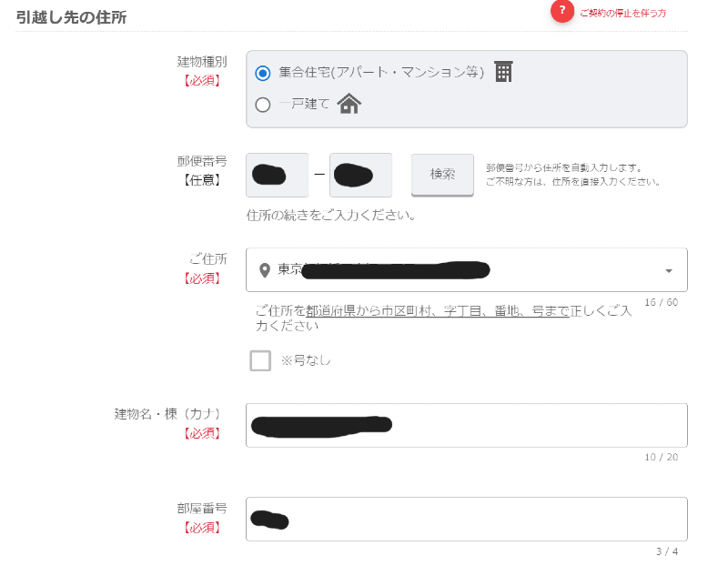This screenshot has height=566, width=728.
Task: Click the underlined 都道府県から市区町村 hint text
Action: [x=369, y=310]
